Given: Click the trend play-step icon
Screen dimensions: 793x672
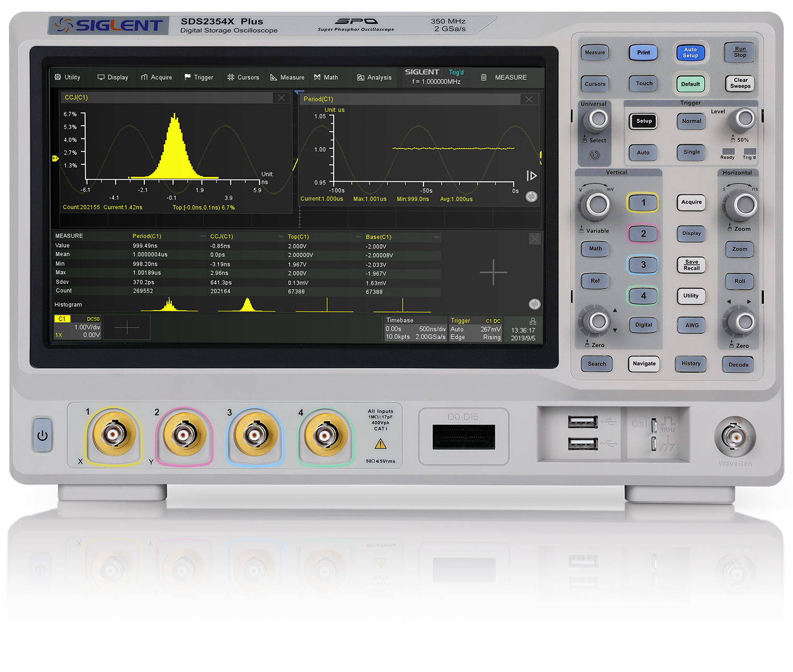Looking at the screenshot, I should 531,176.
